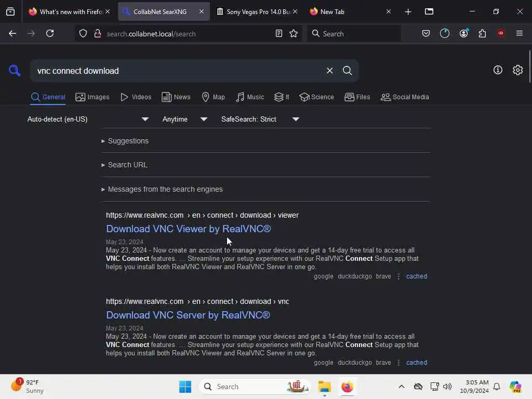
Task: Select the General search category
Action: [48, 97]
